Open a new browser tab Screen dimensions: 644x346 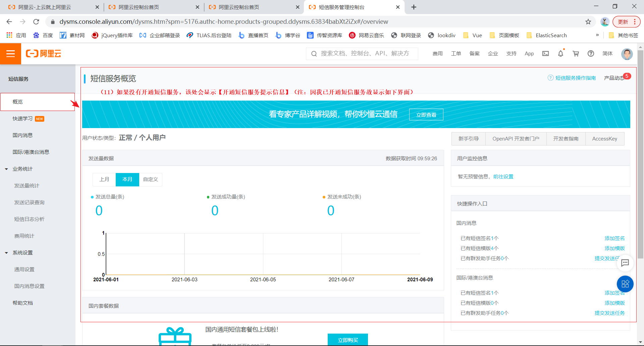pos(414,7)
